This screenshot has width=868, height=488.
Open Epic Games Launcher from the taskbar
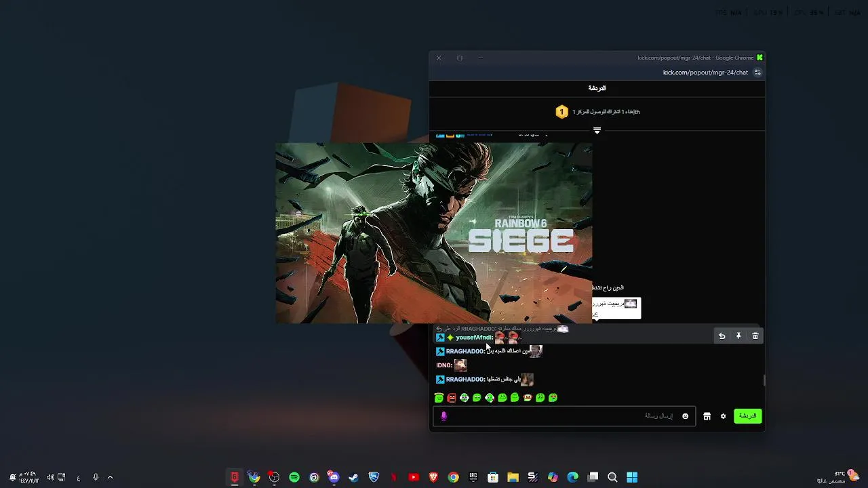coord(473,477)
